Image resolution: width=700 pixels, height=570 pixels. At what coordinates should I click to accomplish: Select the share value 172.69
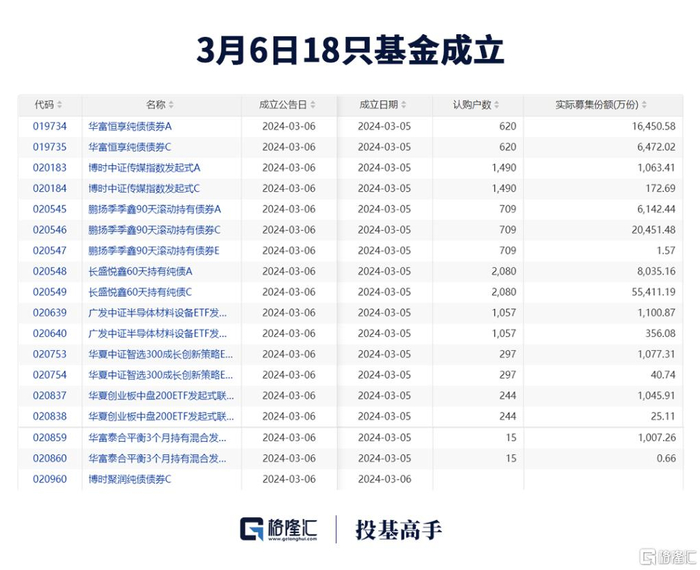660,188
